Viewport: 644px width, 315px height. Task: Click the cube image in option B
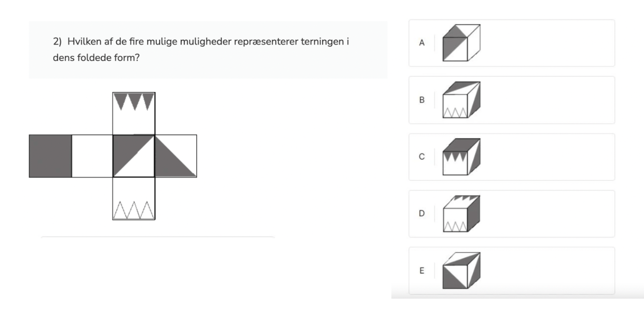tap(461, 100)
